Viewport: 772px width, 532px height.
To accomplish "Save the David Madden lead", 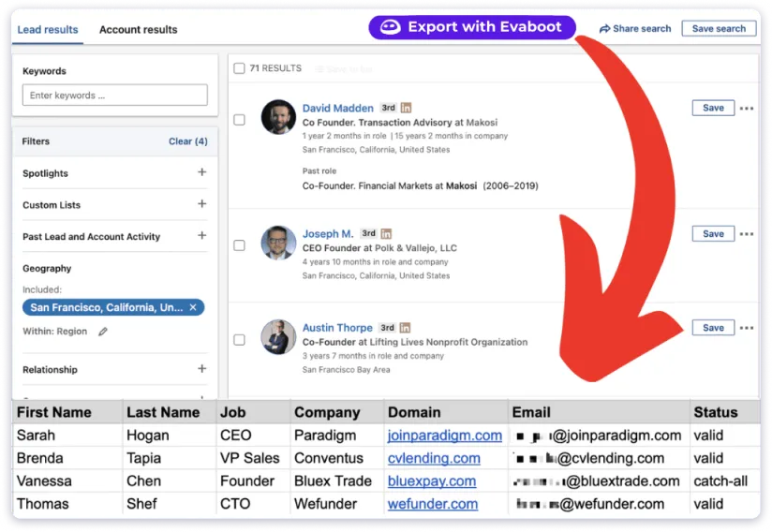I will pos(713,108).
